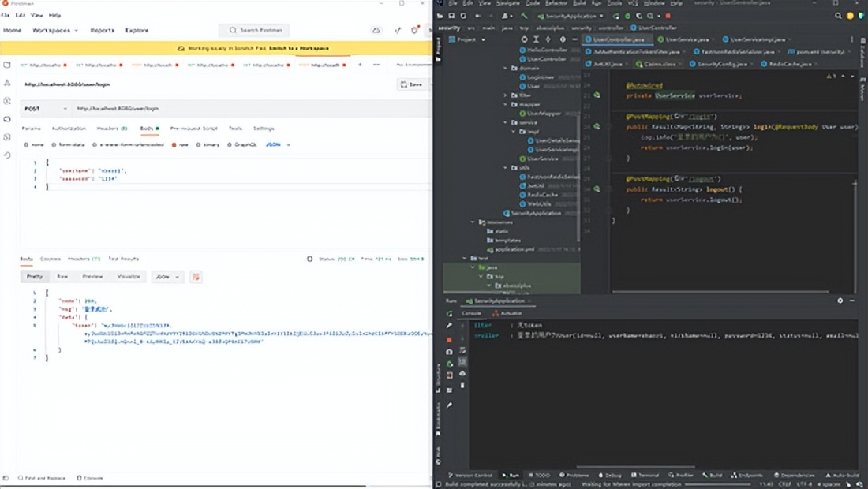
Task: Open the Run panel settings gear
Action: point(840,300)
